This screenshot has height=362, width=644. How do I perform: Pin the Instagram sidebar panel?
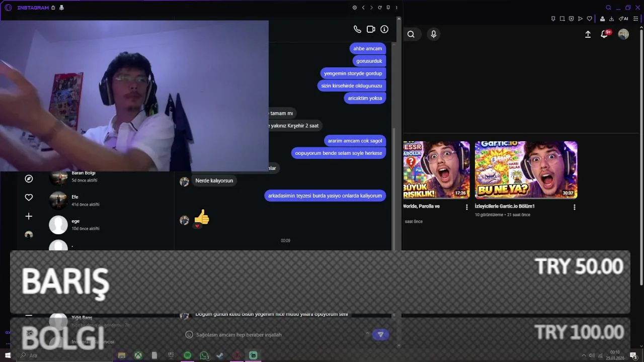pos(388,8)
